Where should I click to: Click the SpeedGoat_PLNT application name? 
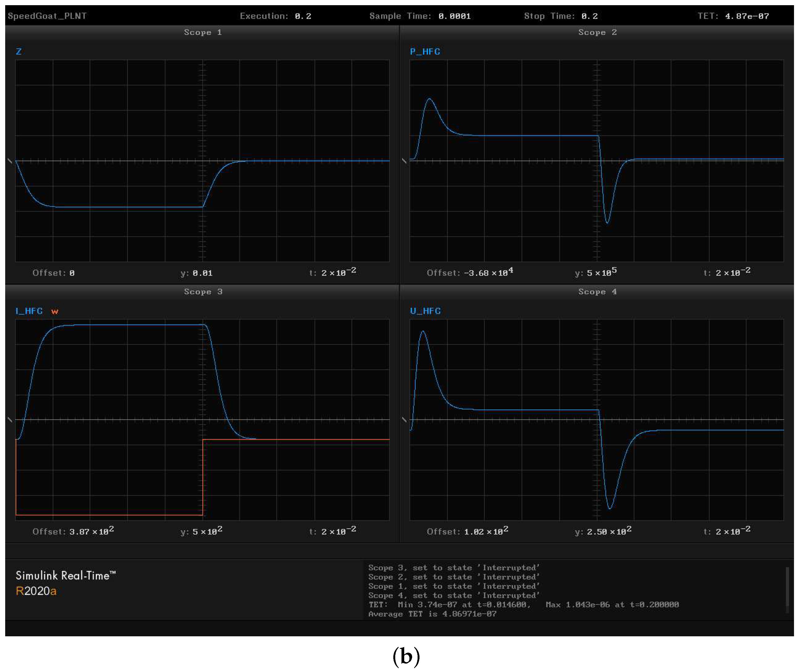47,16
